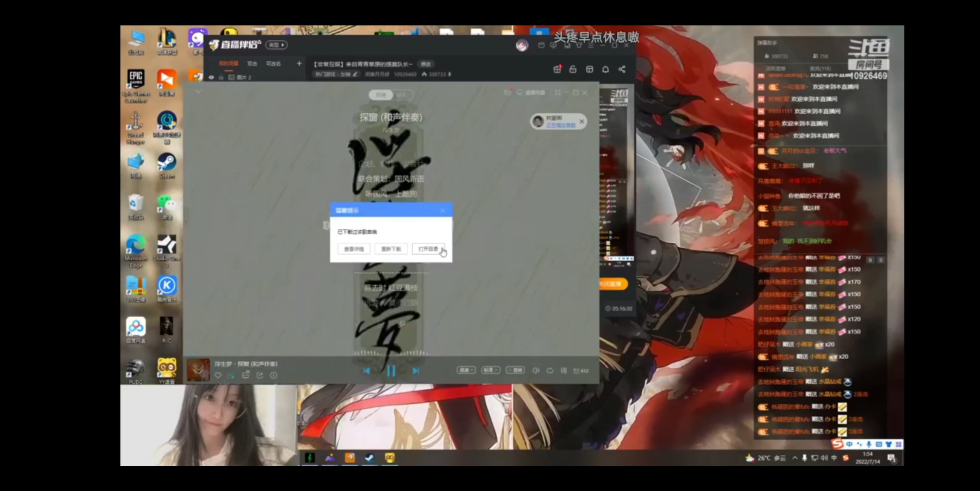Pause the playing song
Viewport: 980px width, 491px height.
coord(391,371)
